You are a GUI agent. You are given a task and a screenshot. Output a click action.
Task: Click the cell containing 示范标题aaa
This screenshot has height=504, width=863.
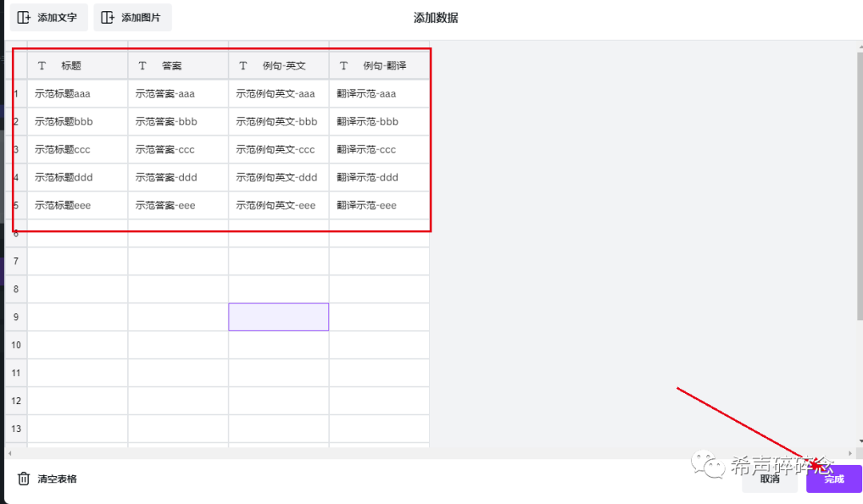78,93
